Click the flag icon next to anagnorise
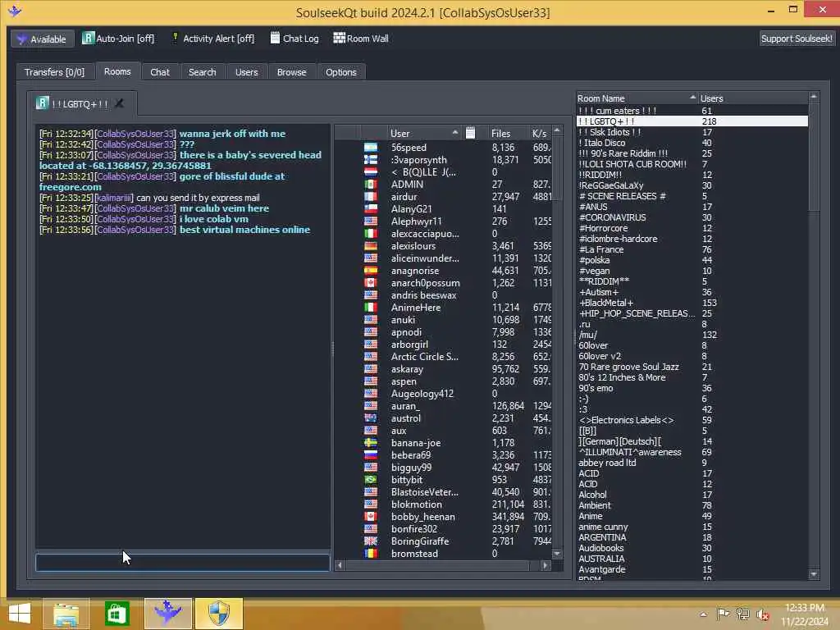This screenshot has height=630, width=840. point(371,271)
